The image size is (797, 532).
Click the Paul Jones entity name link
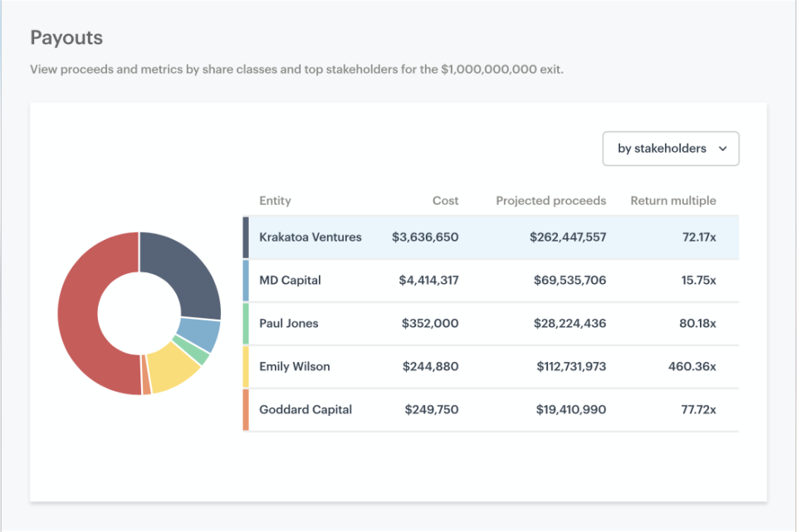290,323
